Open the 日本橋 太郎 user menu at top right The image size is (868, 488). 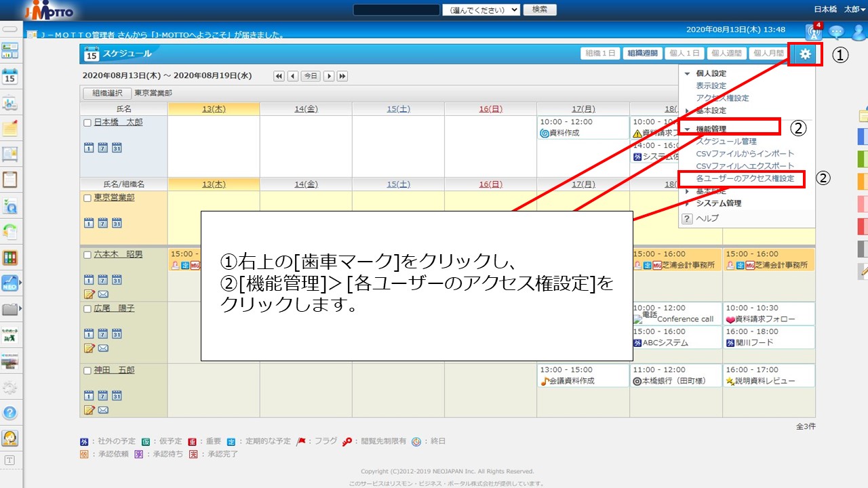[839, 9]
